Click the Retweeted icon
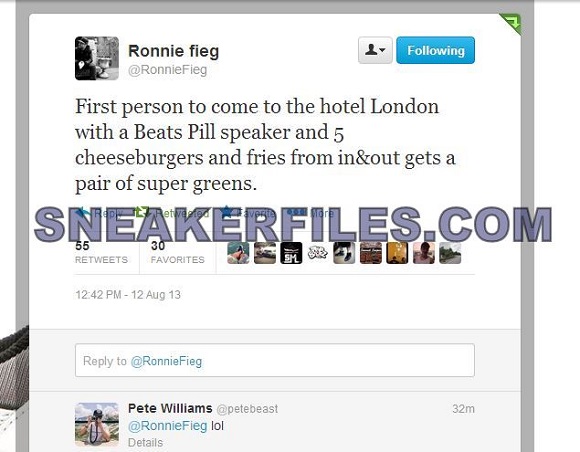Image resolution: width=580 pixels, height=452 pixels. point(141,212)
